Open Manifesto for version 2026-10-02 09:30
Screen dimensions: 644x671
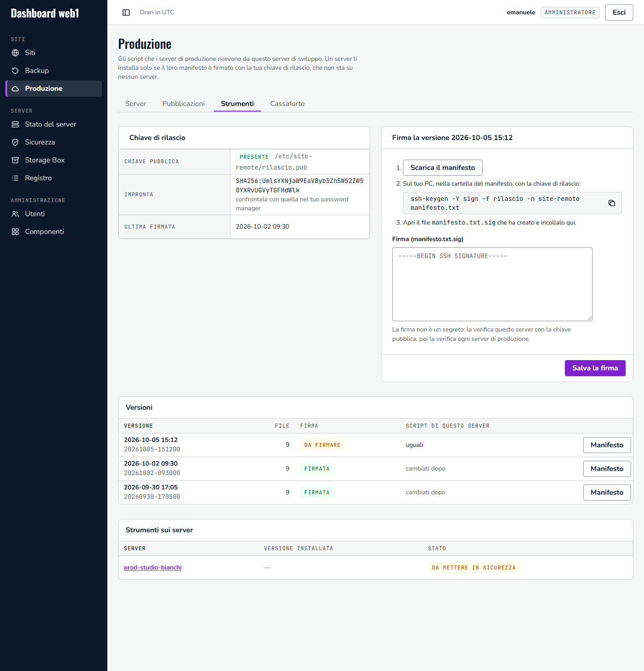(607, 469)
